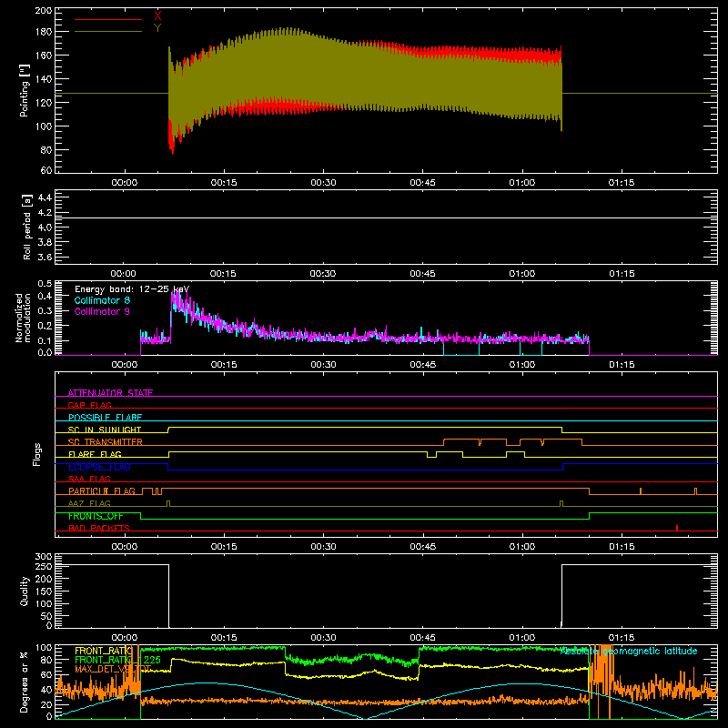Click the red spike on BAD_PACKETS line

coord(677,528)
